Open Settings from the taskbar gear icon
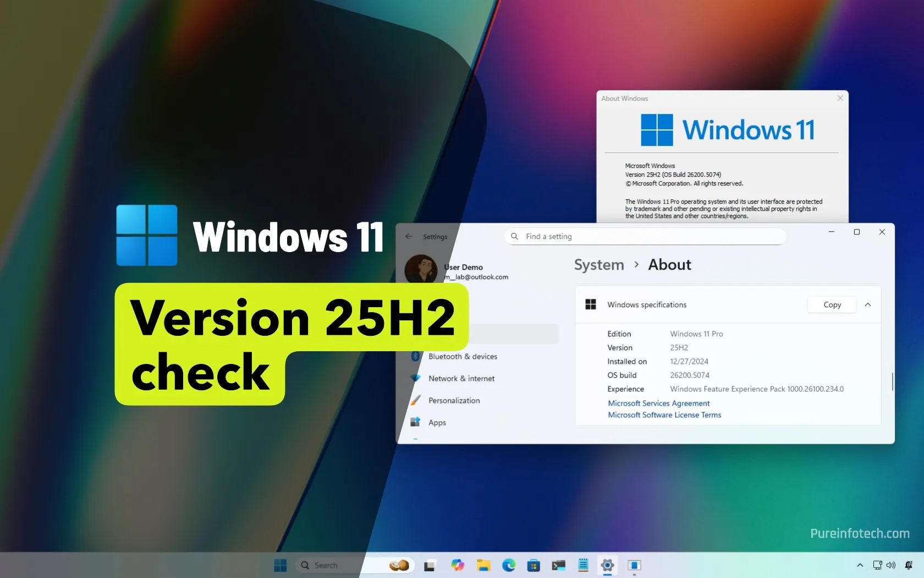This screenshot has height=578, width=924. (x=607, y=565)
